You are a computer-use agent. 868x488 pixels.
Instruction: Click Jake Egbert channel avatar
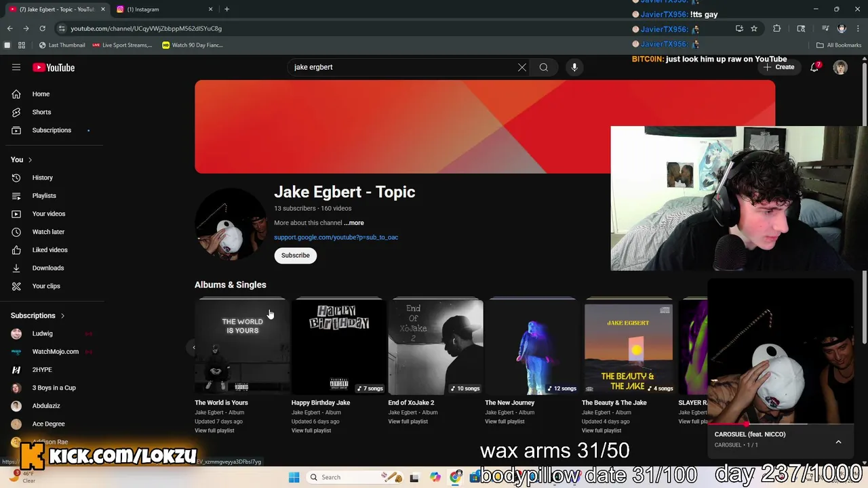click(231, 225)
